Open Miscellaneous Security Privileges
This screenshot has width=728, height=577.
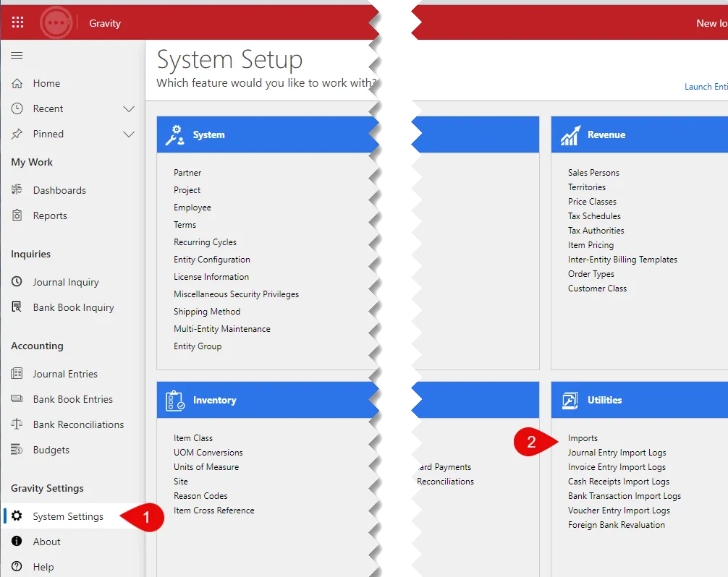tap(237, 294)
